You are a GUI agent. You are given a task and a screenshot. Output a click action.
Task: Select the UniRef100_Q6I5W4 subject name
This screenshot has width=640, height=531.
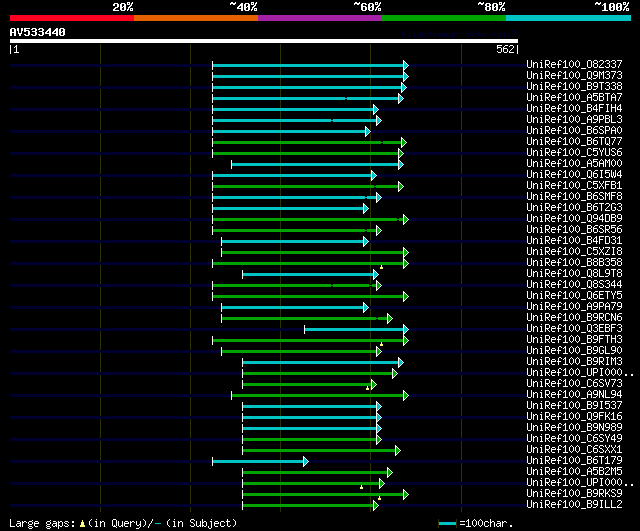pos(574,175)
